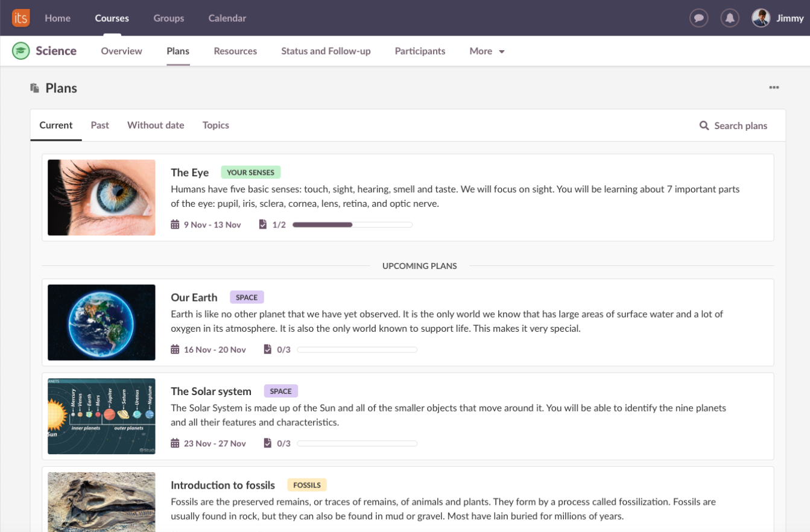The width and height of the screenshot is (810, 532).
Task: Click the green Science course icon
Action: coord(21,51)
